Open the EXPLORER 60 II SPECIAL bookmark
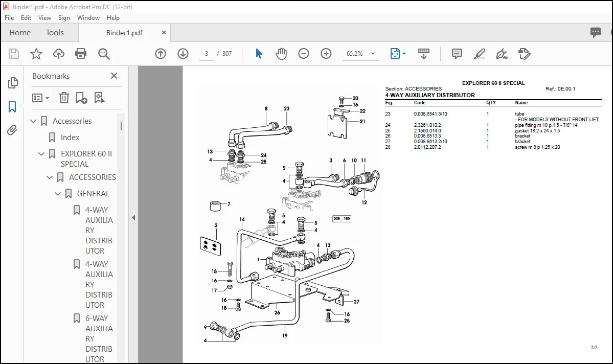The width and height of the screenshot is (613, 364). (x=86, y=158)
